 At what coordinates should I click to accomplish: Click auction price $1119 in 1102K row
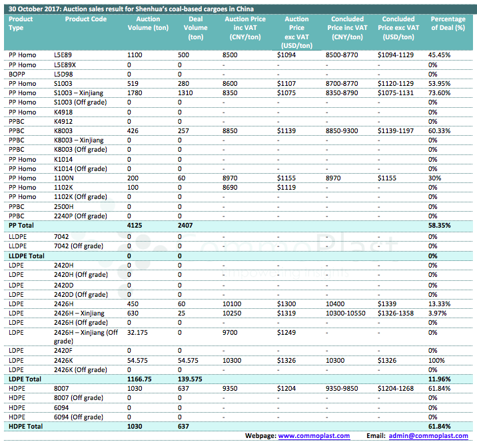point(286,188)
